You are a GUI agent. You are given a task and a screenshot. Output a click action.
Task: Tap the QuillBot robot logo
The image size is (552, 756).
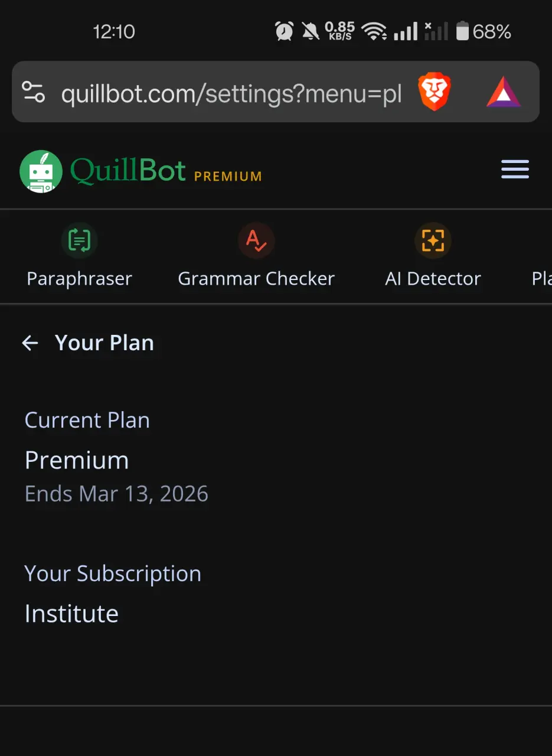pyautogui.click(x=41, y=171)
